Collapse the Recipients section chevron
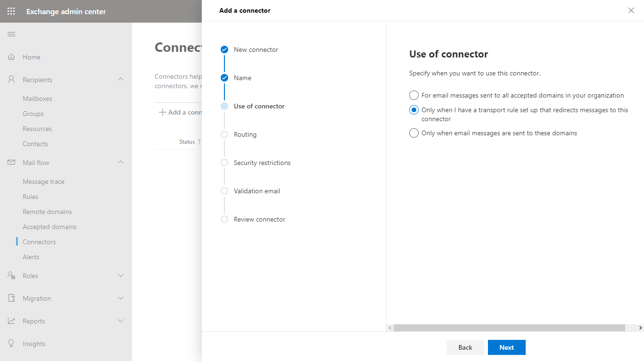Screen dimensions: 644x362 point(121,80)
